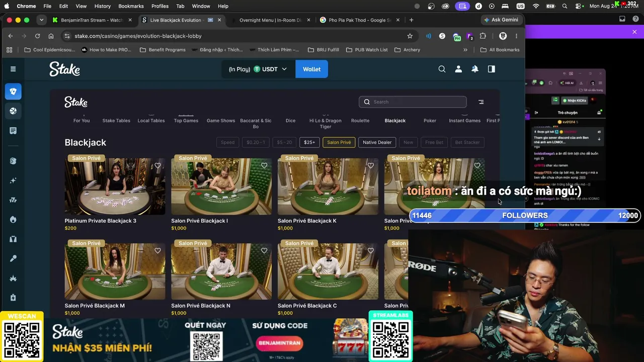Screen dimensions: 644x362
Task: Click the bets receipt icon in sidebar
Action: click(x=13, y=131)
